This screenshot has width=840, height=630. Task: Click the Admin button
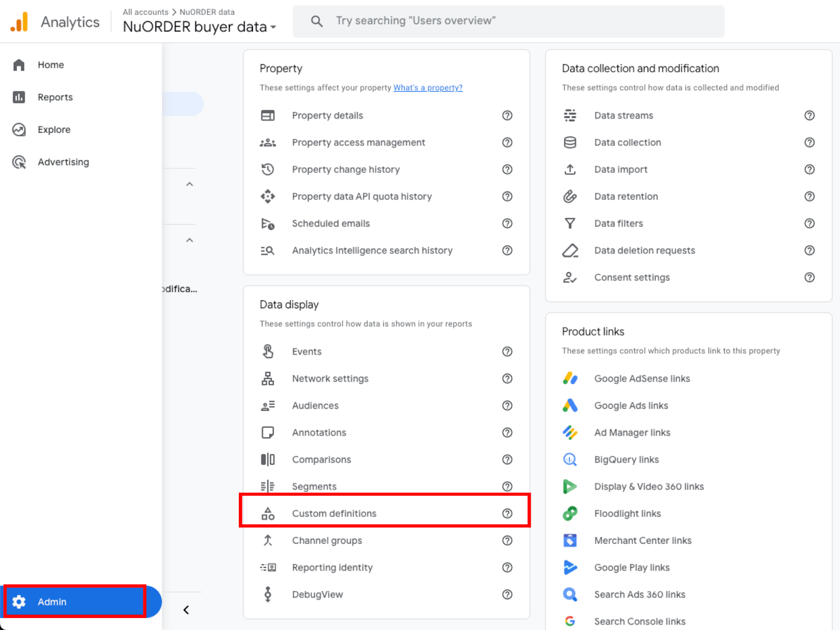75,602
